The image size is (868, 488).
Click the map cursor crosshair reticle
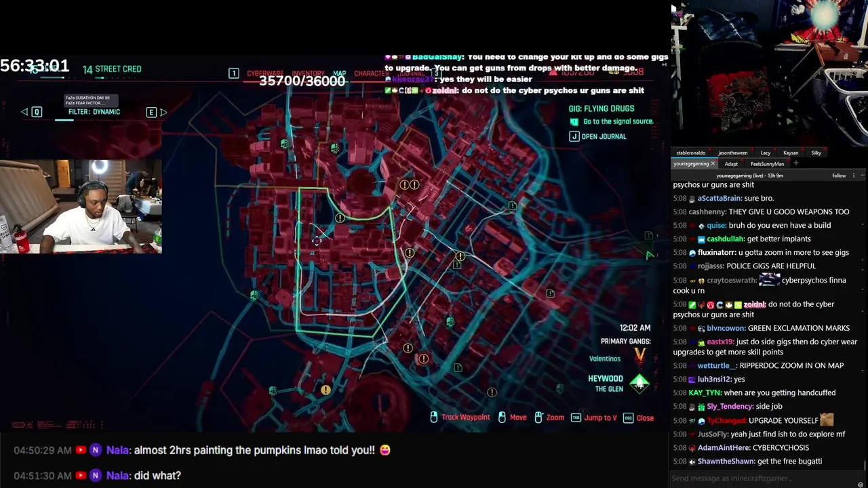pos(317,240)
